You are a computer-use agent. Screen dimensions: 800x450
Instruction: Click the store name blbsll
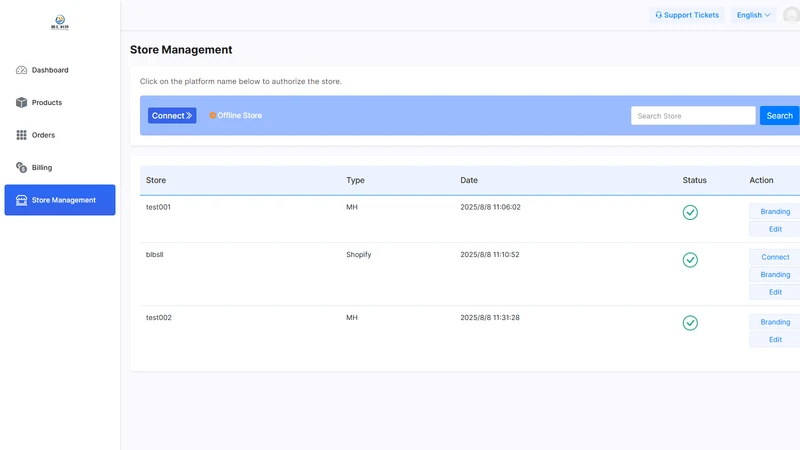pyautogui.click(x=155, y=255)
